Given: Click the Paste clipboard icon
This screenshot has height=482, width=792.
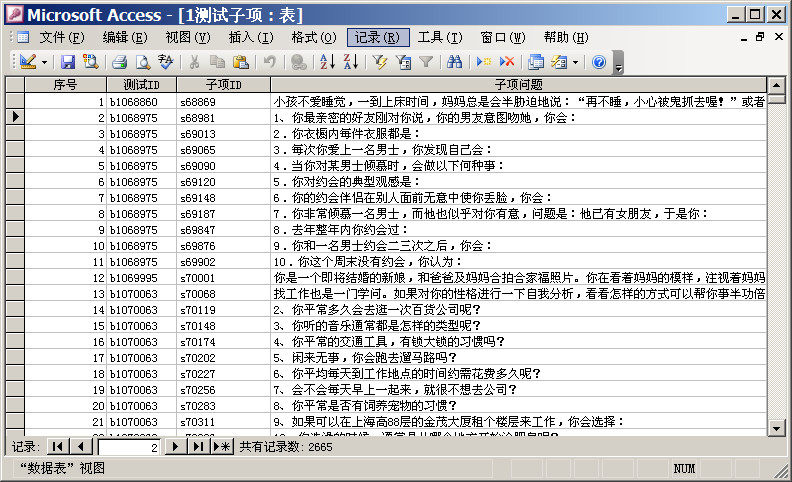Looking at the screenshot, I should click(240, 62).
